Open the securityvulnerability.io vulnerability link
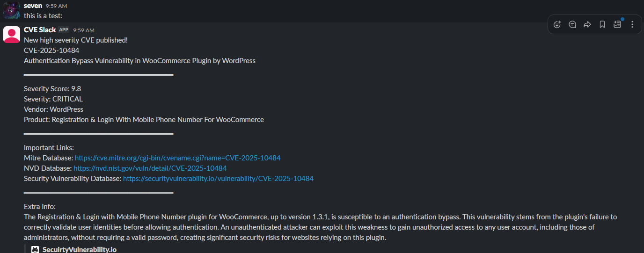Screen dimensions: 644x253 point(218,179)
